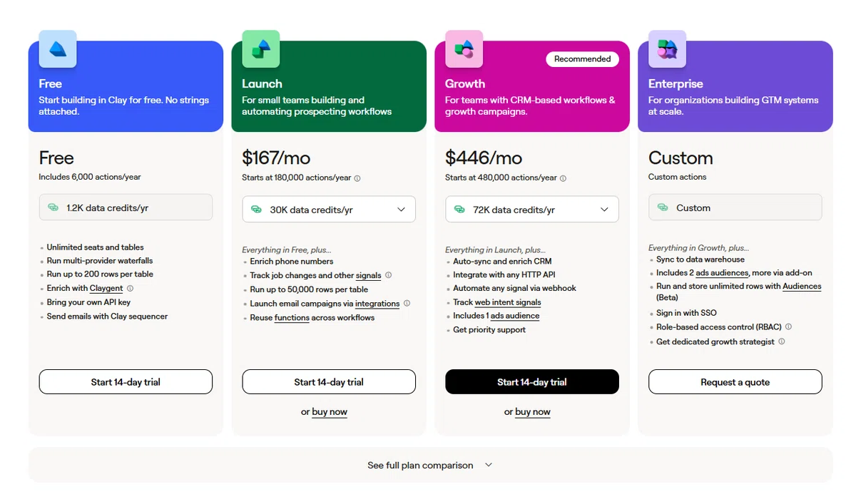The width and height of the screenshot is (856, 504).
Task: Start 14-day trial for Growth plan
Action: tap(532, 382)
